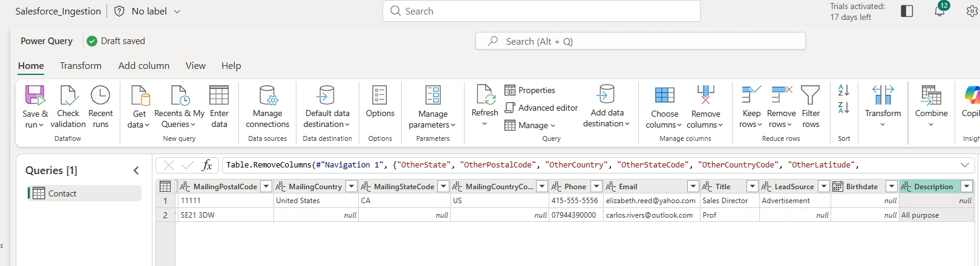Screen dimensions: 980x266
Task: Open the Help tab
Action: [x=231, y=66]
